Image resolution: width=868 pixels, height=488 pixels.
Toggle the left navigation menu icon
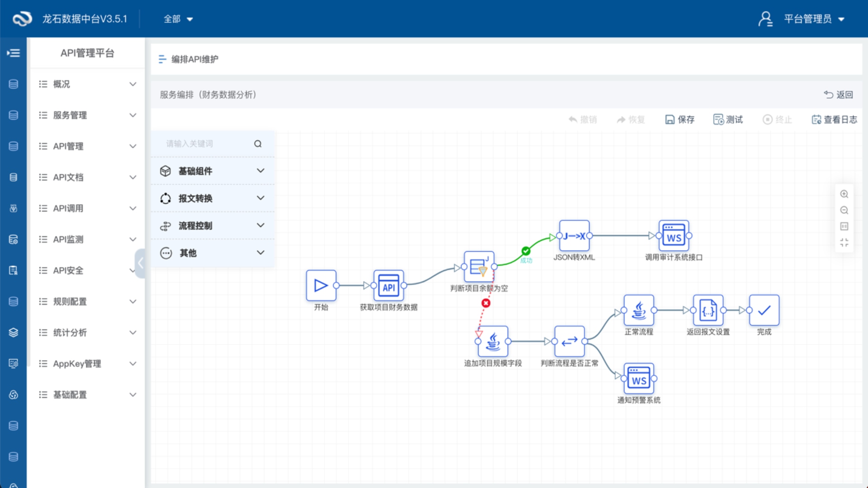[14, 53]
